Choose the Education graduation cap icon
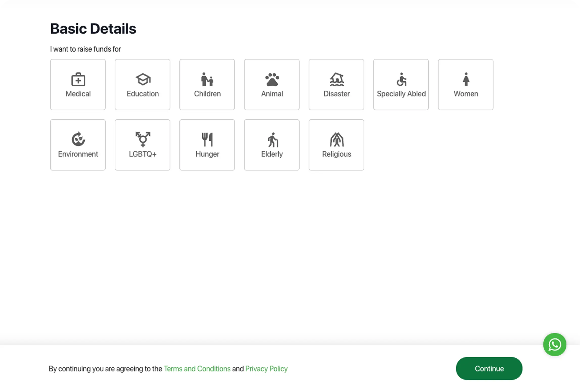 pos(143,79)
